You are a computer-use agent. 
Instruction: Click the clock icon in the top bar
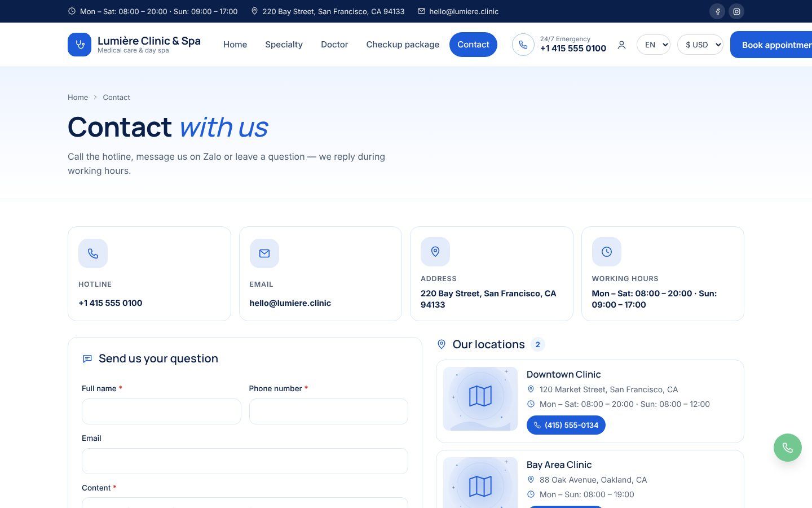tap(72, 11)
